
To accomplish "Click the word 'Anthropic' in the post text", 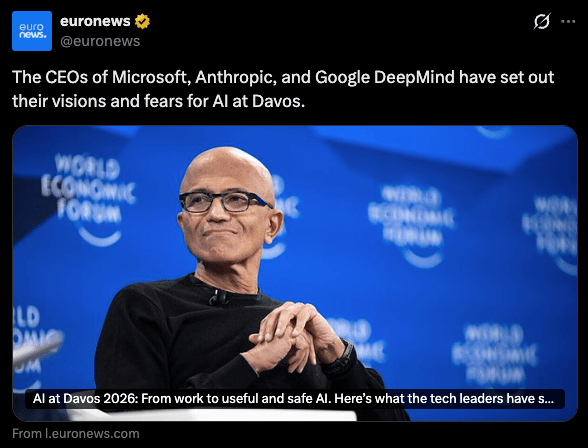I will pos(234,77).
